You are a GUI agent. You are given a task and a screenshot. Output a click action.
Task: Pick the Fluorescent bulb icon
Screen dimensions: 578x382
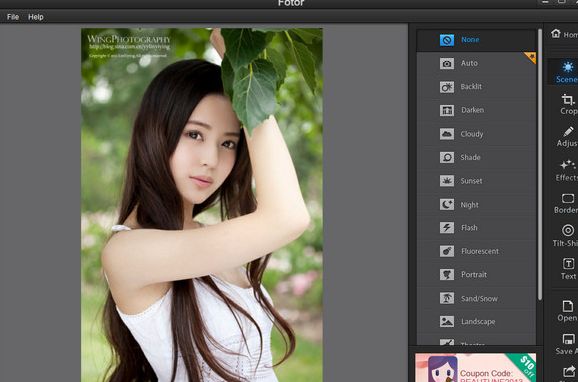[x=447, y=251]
